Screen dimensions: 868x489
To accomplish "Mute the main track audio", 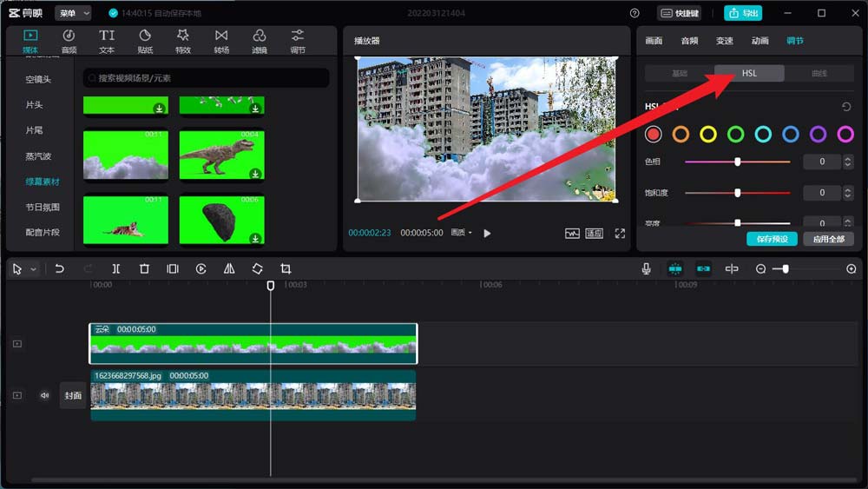I will [44, 395].
